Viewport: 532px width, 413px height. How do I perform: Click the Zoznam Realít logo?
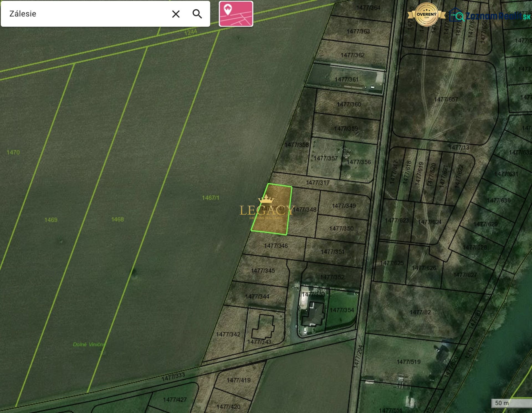(x=489, y=16)
